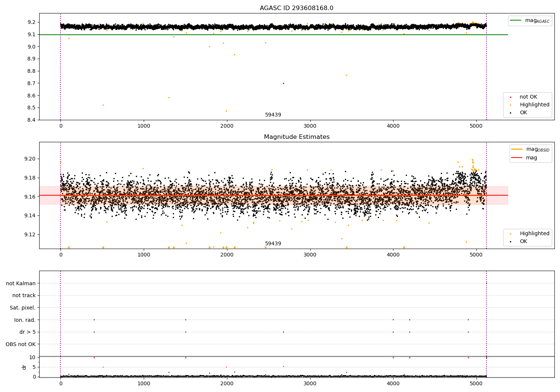Click the "59439" label in the middle plot
The height and width of the screenshot is (392, 560).
273,244
